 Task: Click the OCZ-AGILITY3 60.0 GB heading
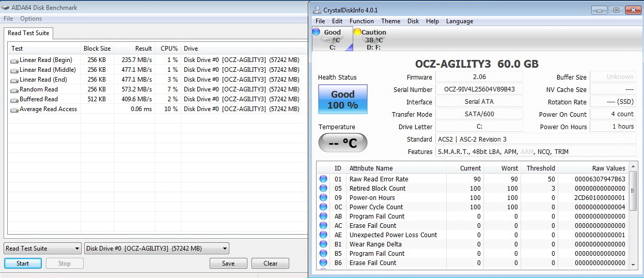pyautogui.click(x=477, y=64)
